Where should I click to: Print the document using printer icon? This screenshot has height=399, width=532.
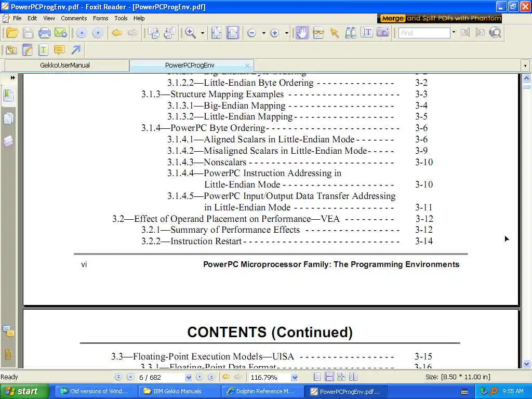[x=45, y=33]
